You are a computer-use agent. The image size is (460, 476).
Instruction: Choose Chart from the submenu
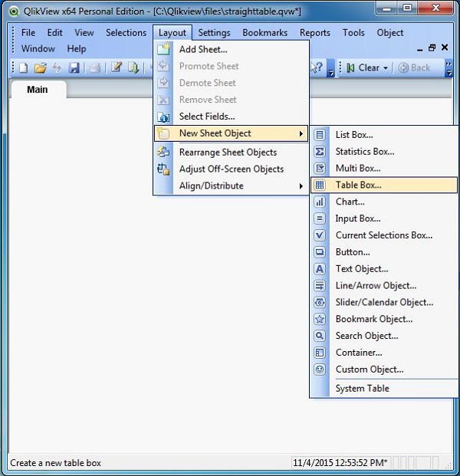tap(384, 202)
